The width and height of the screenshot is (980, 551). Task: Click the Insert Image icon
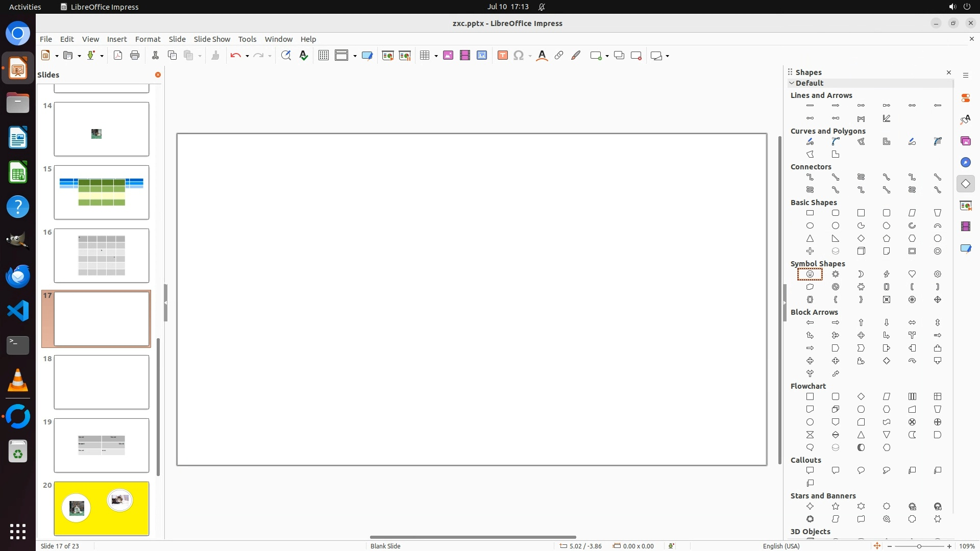[448, 56]
